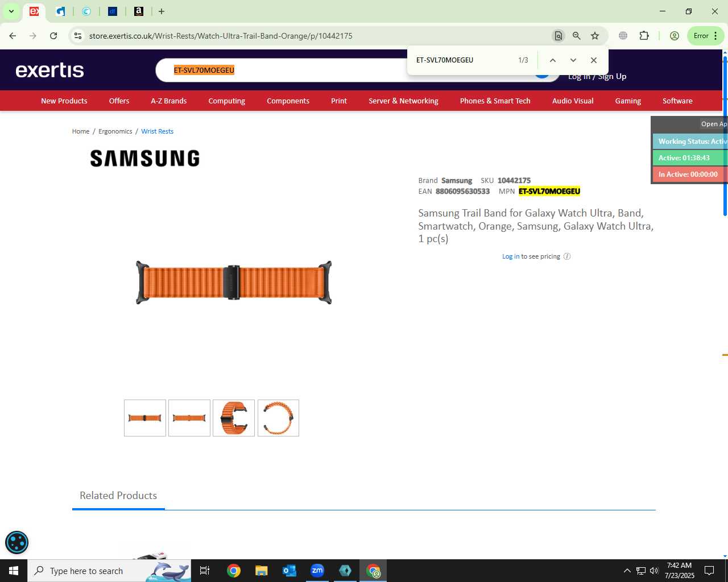Switch to the dark blue icon browser tab
The width and height of the screenshot is (728, 582).
coord(113,11)
